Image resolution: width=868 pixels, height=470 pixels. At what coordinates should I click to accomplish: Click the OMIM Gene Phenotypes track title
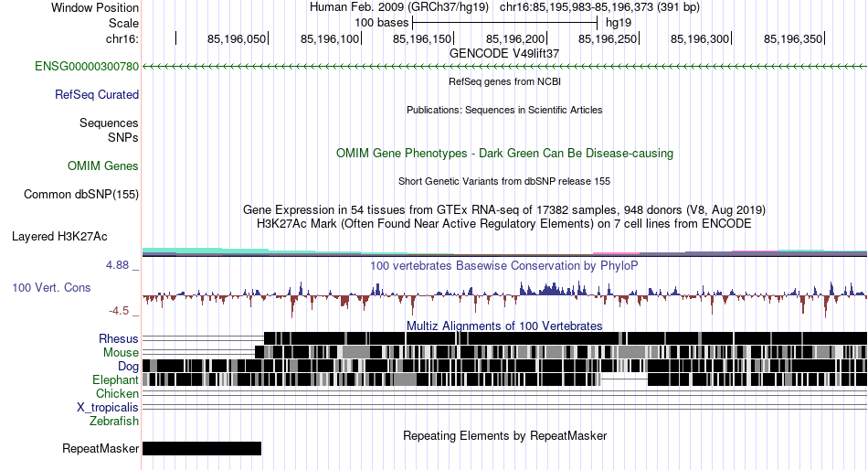coord(504,153)
